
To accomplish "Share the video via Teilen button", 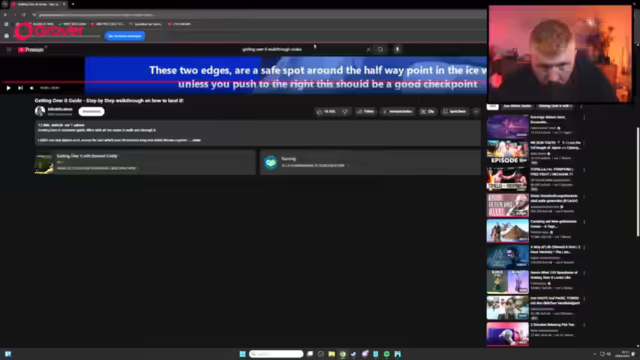I will tap(366, 111).
